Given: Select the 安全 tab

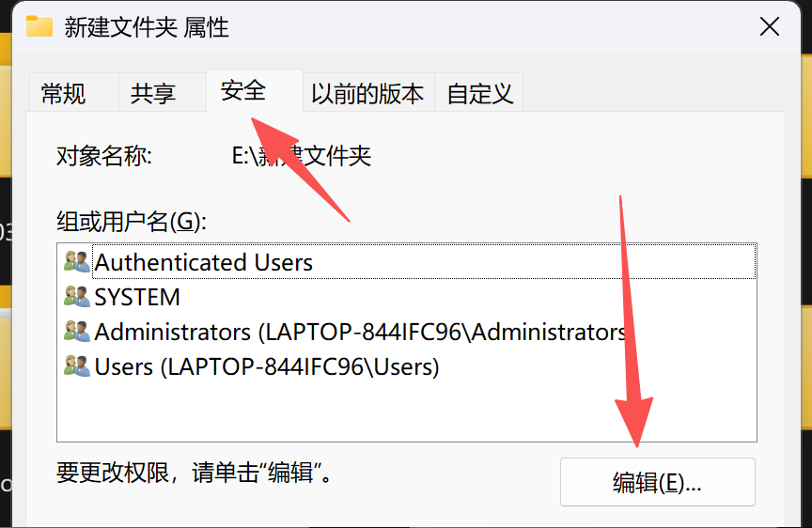Looking at the screenshot, I should pos(243,91).
